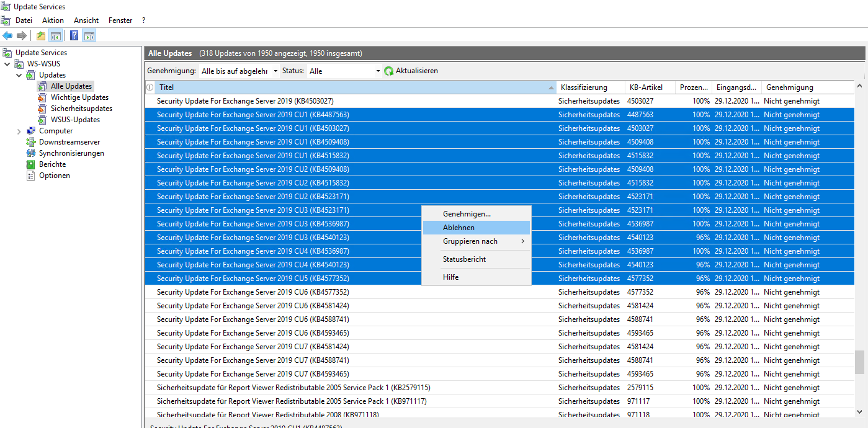
Task: Select Exchange Server 2019 (KB4503027) first row
Action: [499, 101]
